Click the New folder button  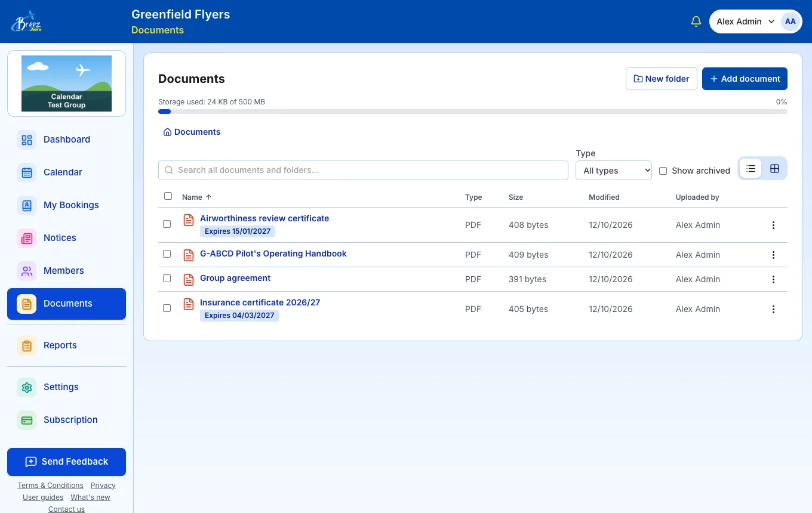pyautogui.click(x=661, y=79)
